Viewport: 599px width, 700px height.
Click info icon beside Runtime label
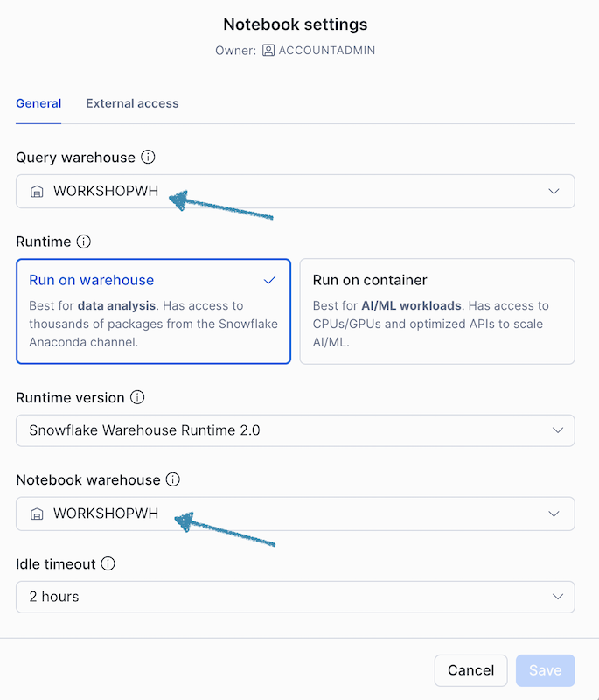[84, 241]
